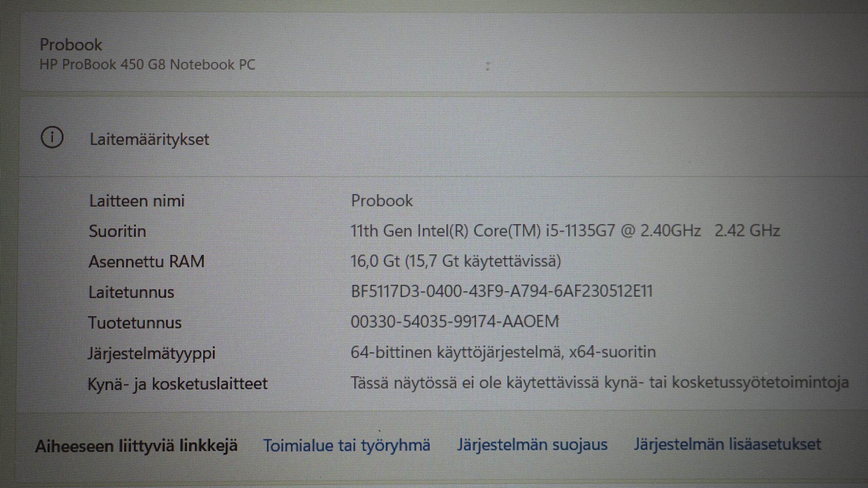Select the 16,0 Gt RAM value
868x488 pixels.
pos(456,261)
